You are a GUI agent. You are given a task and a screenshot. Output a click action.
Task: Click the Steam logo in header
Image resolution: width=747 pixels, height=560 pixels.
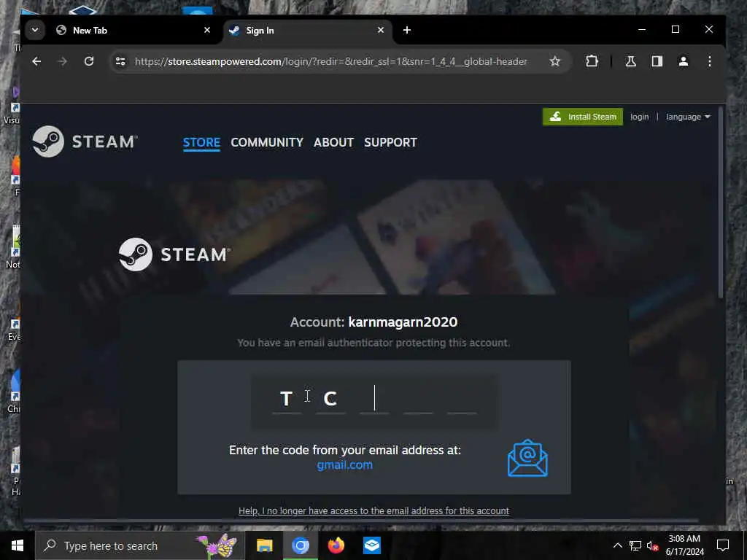[x=85, y=141]
